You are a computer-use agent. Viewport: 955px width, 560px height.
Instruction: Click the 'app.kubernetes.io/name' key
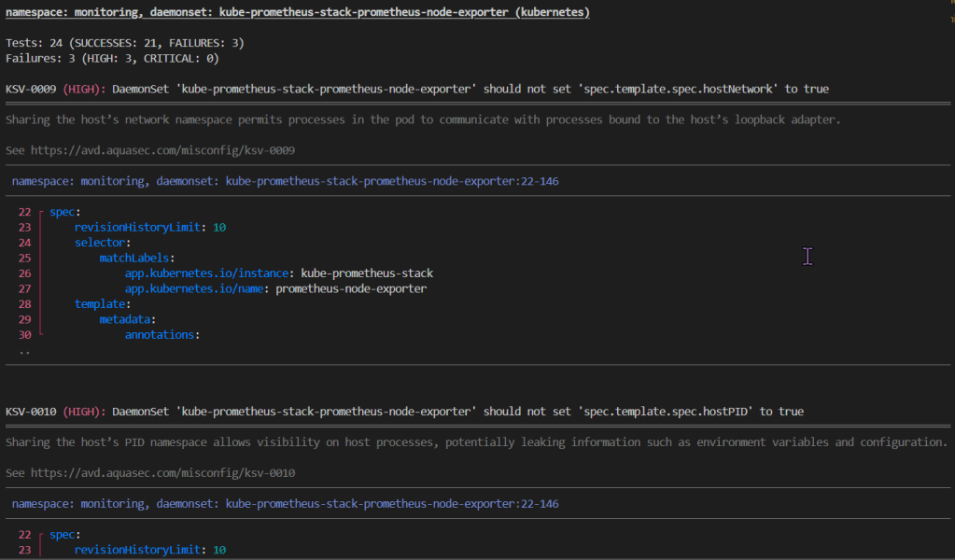click(193, 288)
